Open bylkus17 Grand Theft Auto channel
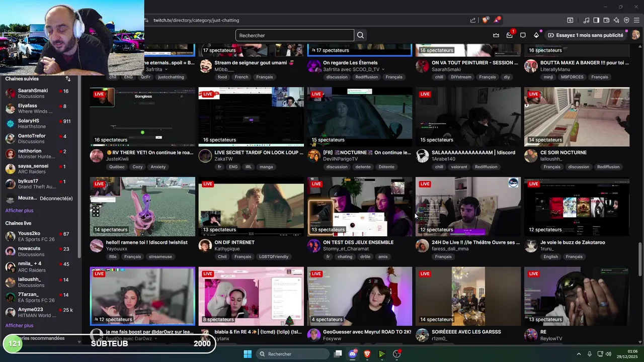The width and height of the screenshot is (644, 362). 39,184
